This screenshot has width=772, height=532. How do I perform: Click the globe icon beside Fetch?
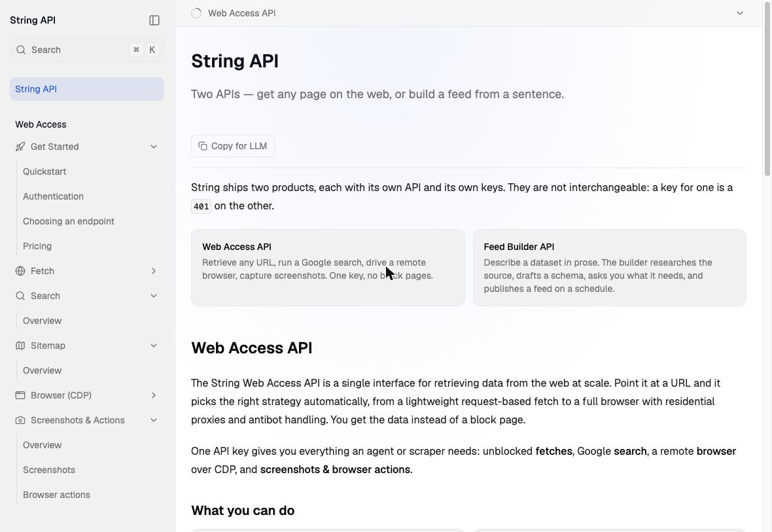(x=20, y=271)
